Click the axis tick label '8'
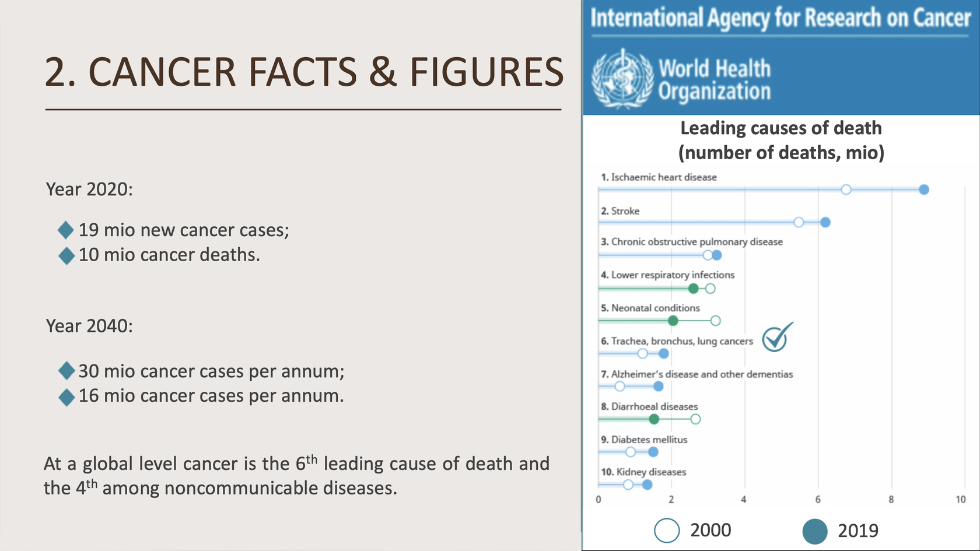 (x=891, y=500)
